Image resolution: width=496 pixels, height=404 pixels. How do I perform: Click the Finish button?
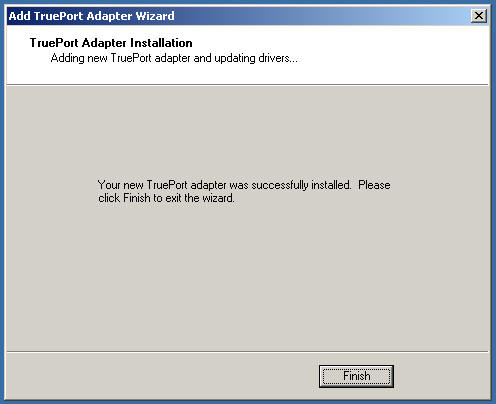(x=356, y=376)
